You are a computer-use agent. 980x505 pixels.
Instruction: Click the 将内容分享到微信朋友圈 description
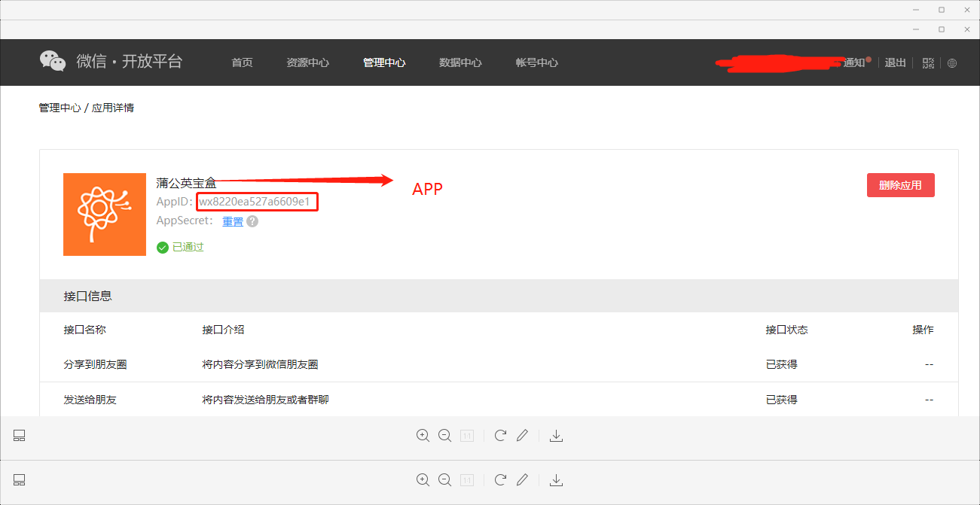[x=260, y=364]
